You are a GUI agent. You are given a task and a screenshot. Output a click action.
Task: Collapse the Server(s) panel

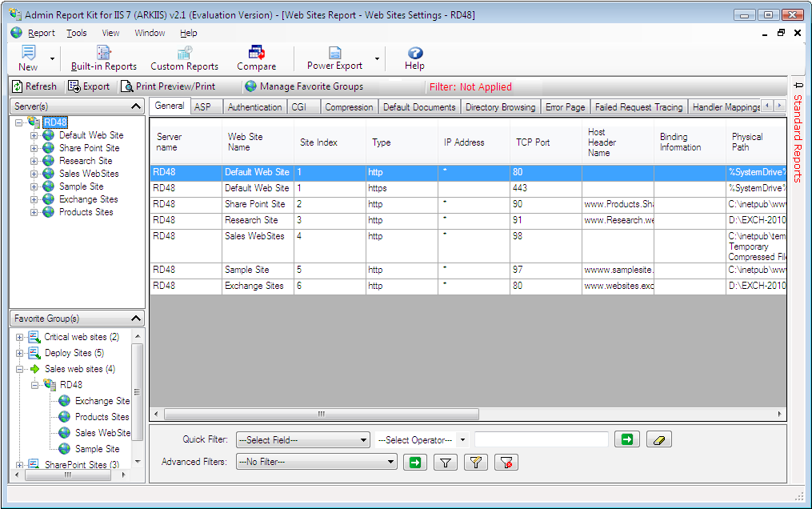pos(136,106)
